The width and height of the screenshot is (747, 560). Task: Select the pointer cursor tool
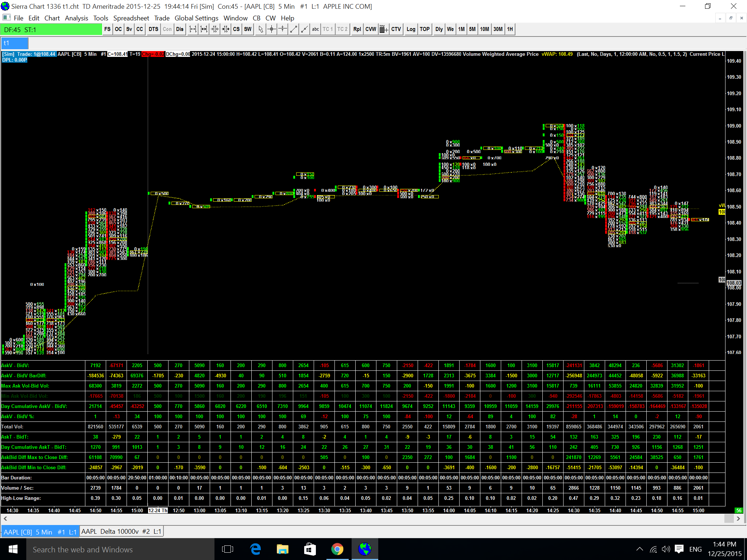(x=260, y=30)
